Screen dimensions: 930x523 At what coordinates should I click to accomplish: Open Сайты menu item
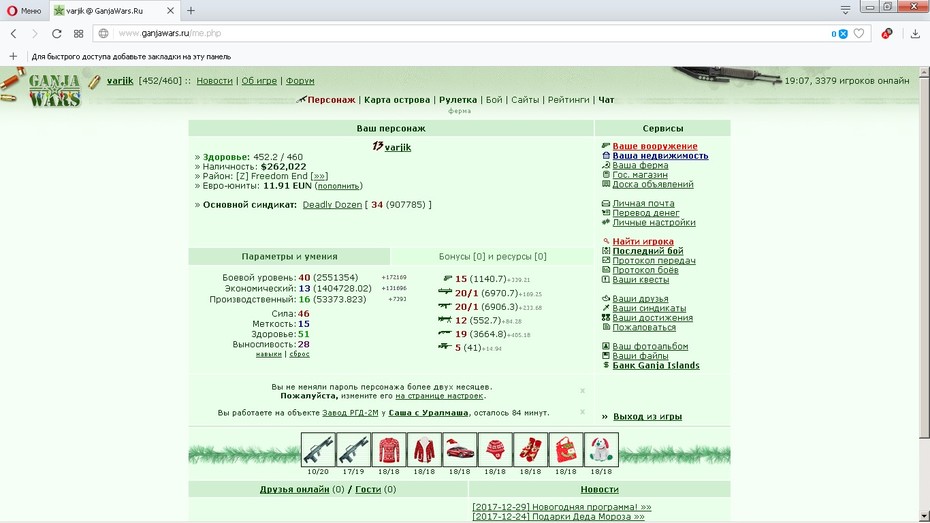click(525, 100)
